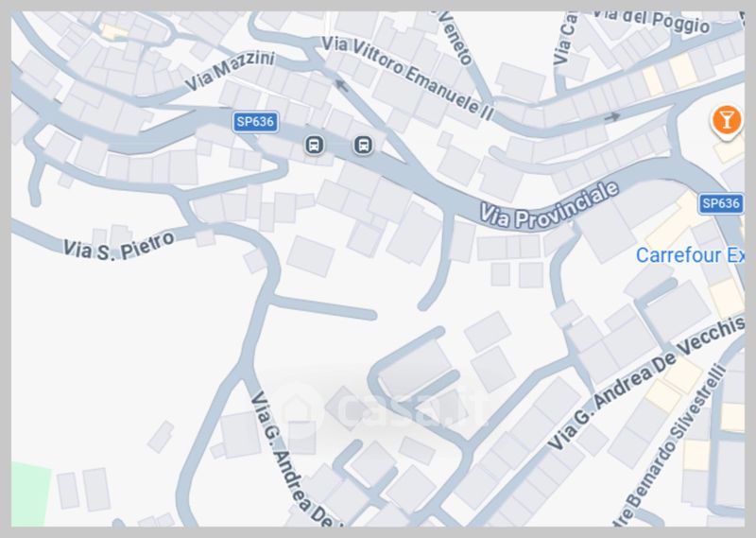Click the right bus stop icon
This screenshot has width=756, height=538.
click(x=364, y=145)
